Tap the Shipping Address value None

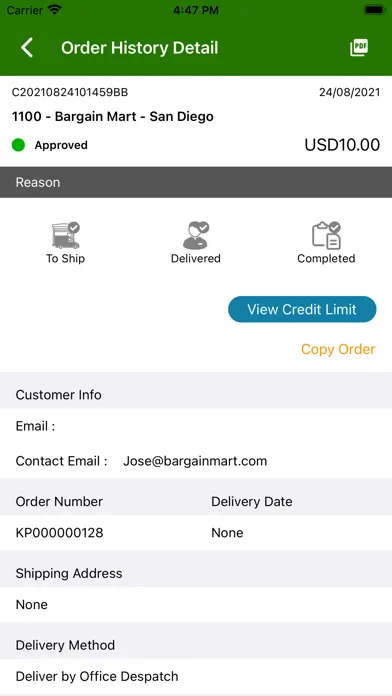coord(32,605)
